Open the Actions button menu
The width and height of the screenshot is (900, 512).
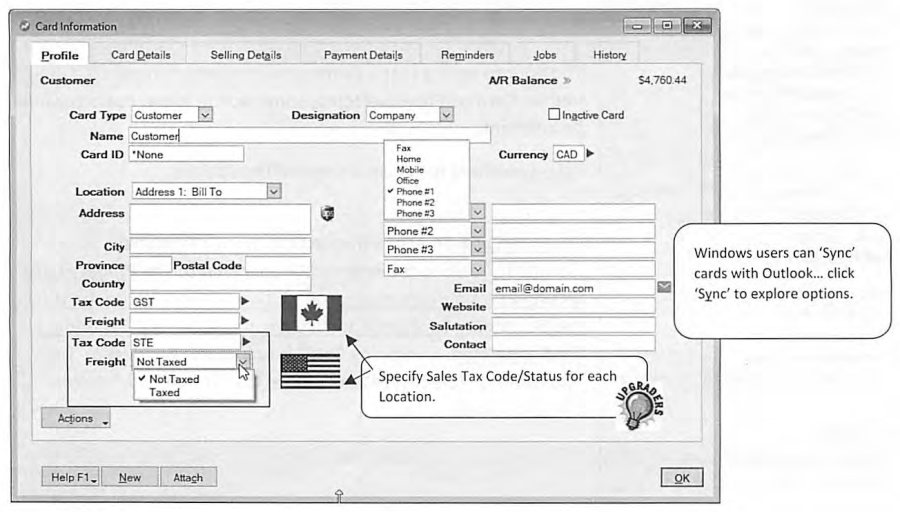click(76, 418)
